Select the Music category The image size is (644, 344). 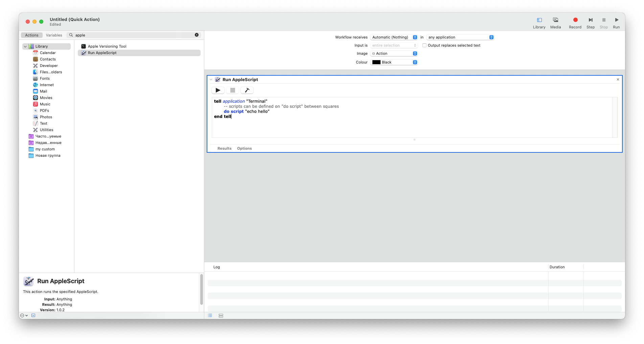pos(45,104)
